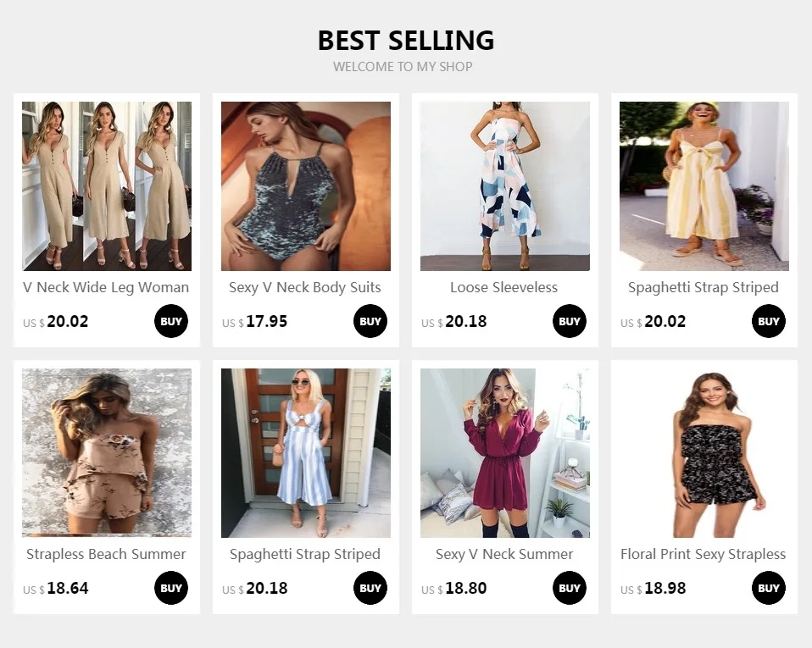Click the Floral Print Sexy Strapless title
This screenshot has height=648, width=812.
point(704,554)
